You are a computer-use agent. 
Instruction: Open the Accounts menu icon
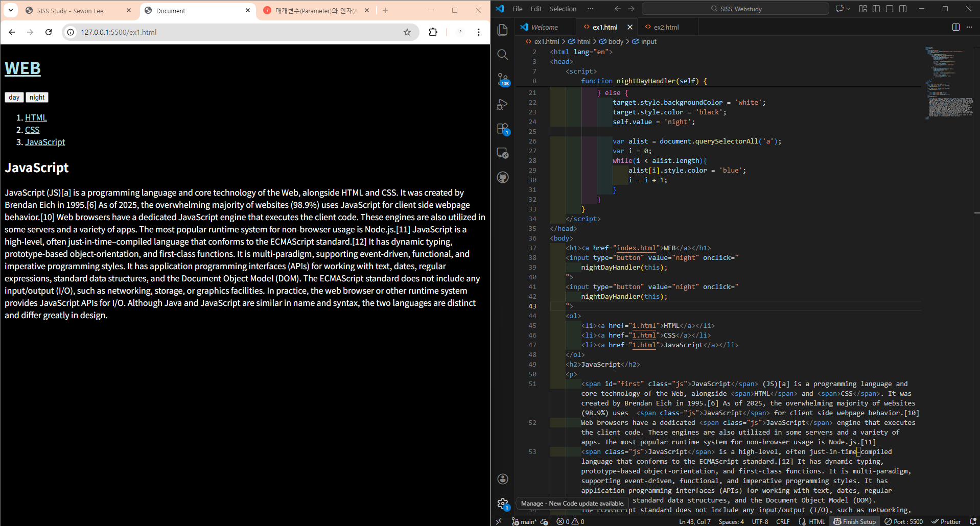pyautogui.click(x=503, y=479)
